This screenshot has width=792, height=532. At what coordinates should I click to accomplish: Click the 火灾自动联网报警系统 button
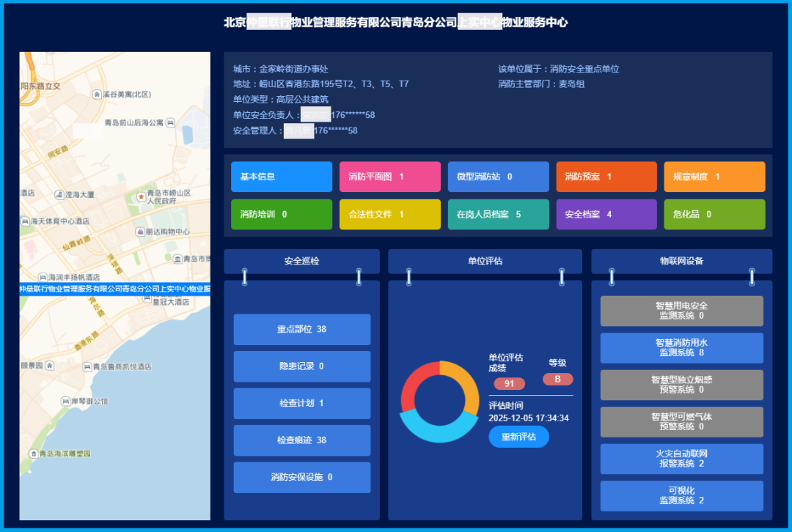(681, 459)
